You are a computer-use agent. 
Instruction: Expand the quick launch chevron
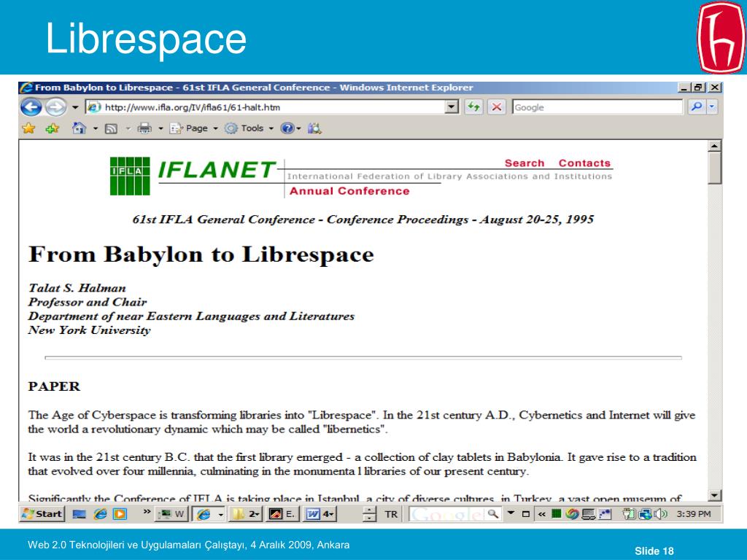[x=147, y=512]
